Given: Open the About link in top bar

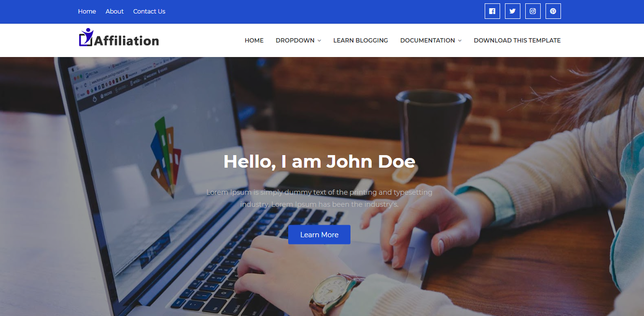Looking at the screenshot, I should (114, 11).
